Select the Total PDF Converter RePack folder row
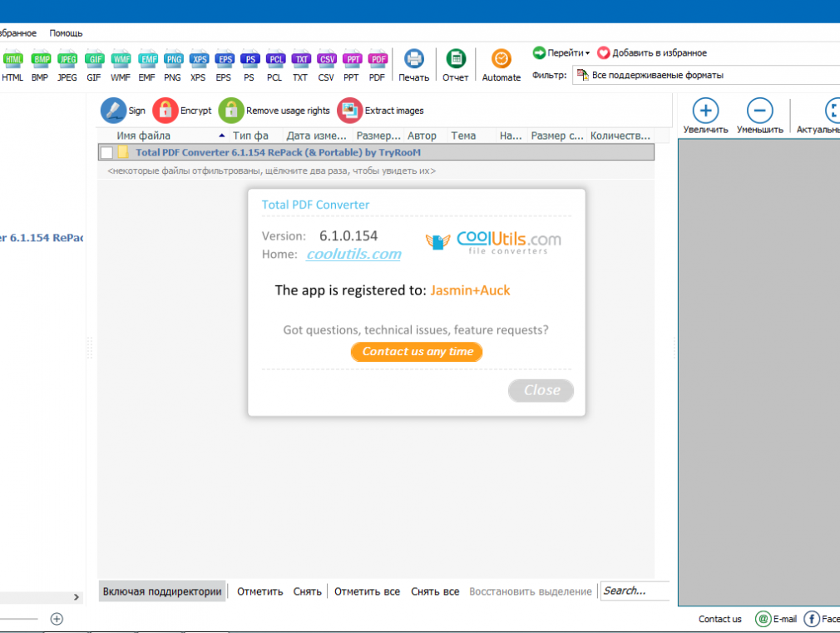 pyautogui.click(x=376, y=152)
